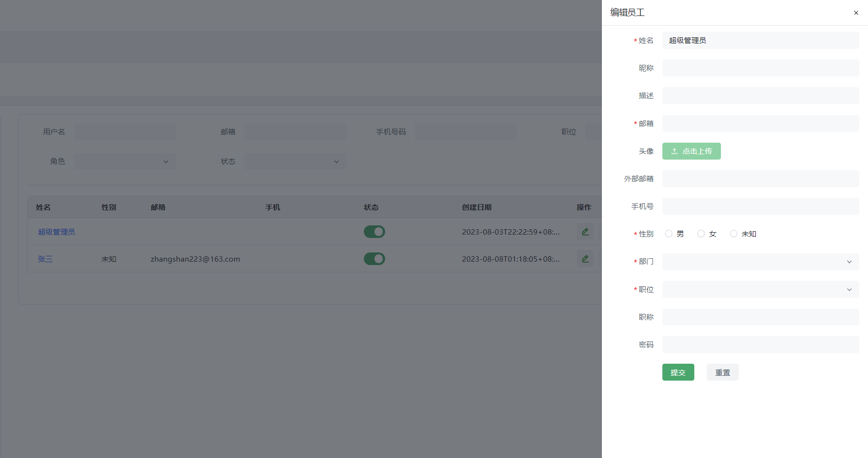The image size is (868, 458).
Task: Focus the 手机号 input field in the form
Action: [761, 206]
